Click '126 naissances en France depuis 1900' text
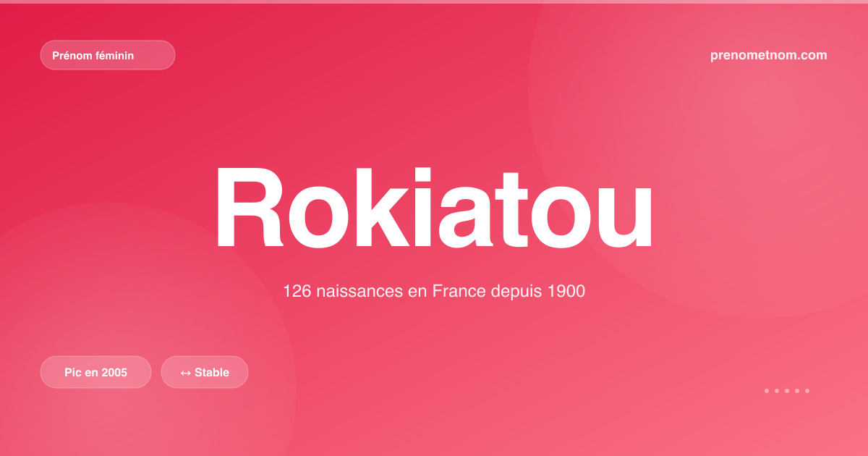Image resolution: width=868 pixels, height=456 pixels. coord(434,292)
